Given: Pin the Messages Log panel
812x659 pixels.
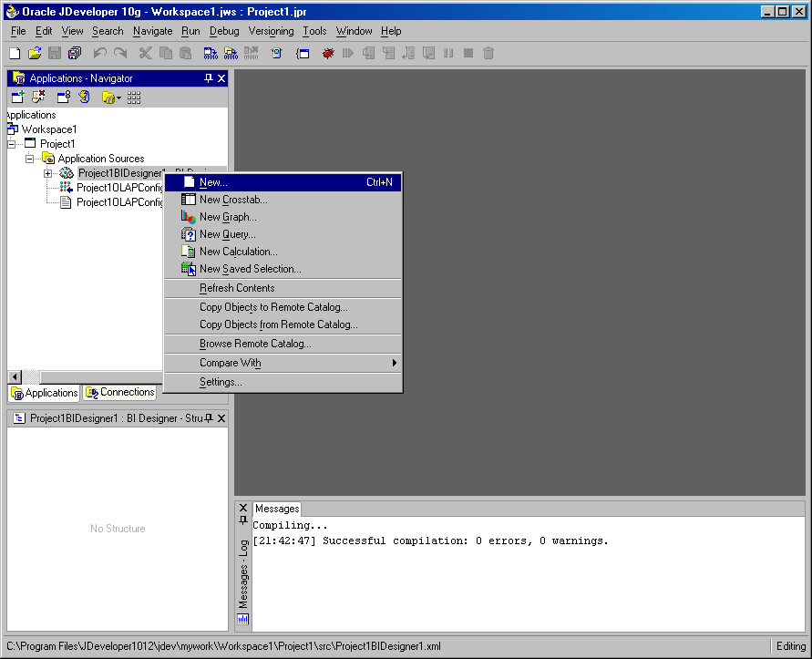Looking at the screenshot, I should click(x=243, y=520).
